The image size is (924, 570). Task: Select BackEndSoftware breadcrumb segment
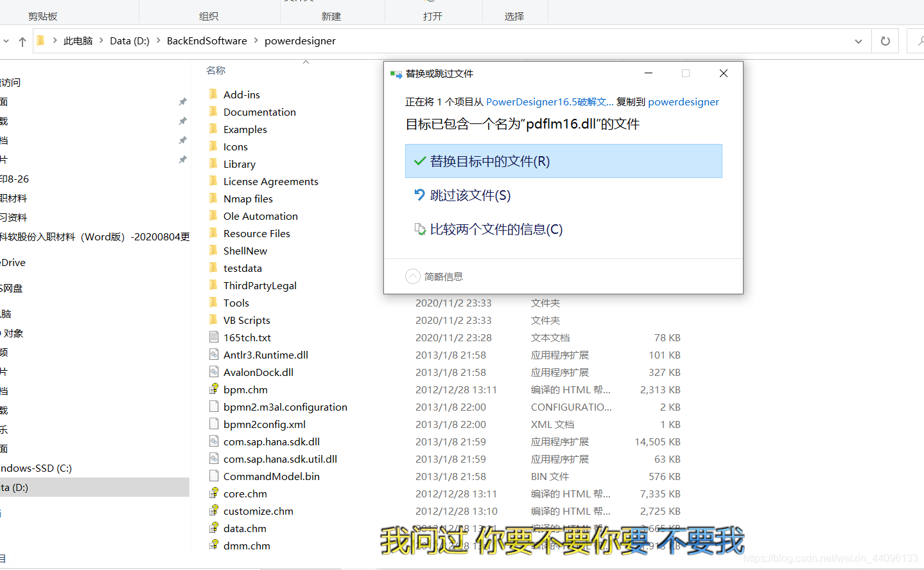[x=207, y=40]
